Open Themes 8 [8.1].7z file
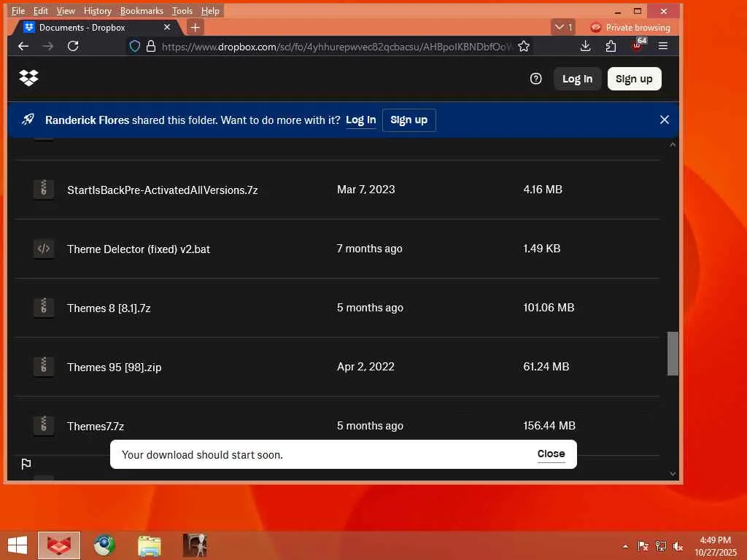This screenshot has height=560, width=747. coord(109,308)
